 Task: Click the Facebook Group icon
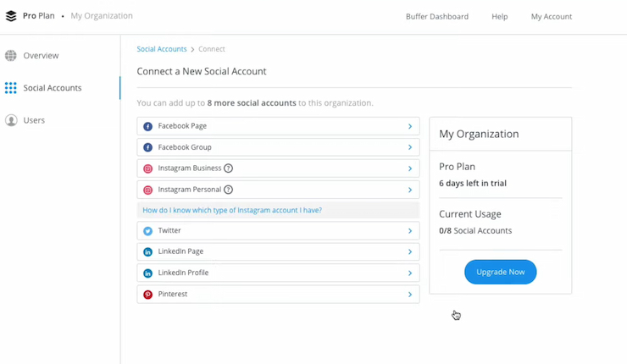pos(148,147)
